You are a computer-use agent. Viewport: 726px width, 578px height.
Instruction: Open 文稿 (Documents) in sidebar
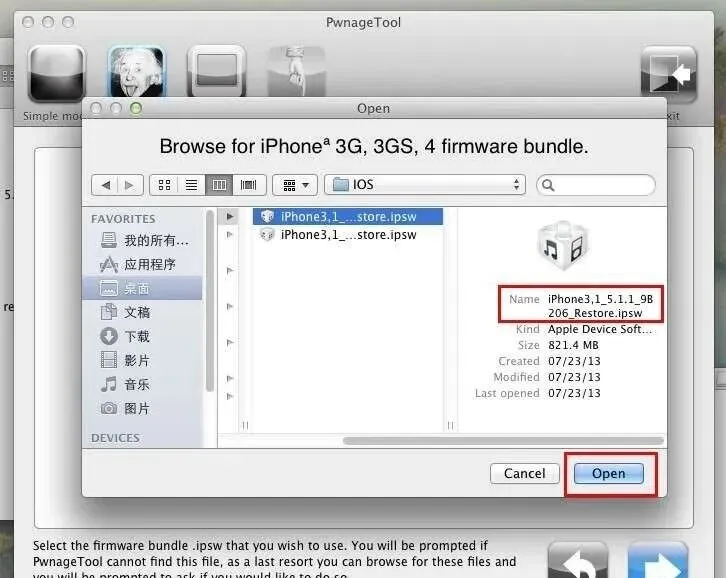[144, 312]
